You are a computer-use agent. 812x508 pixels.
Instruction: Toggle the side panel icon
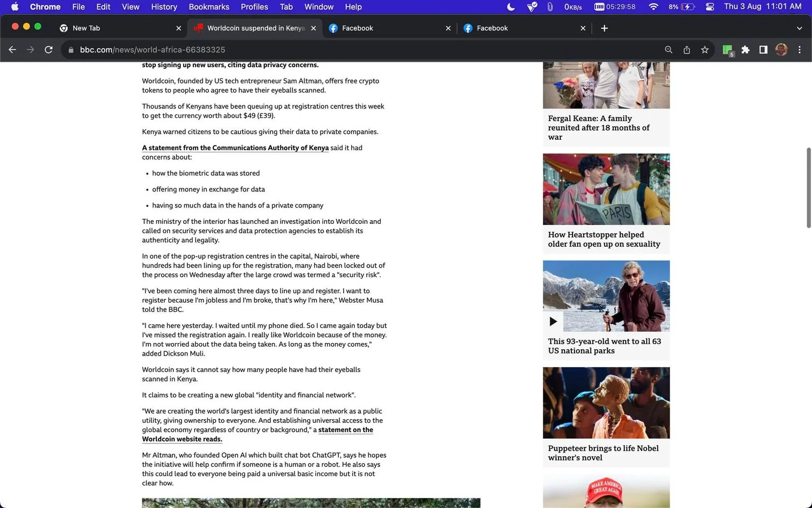click(x=763, y=50)
